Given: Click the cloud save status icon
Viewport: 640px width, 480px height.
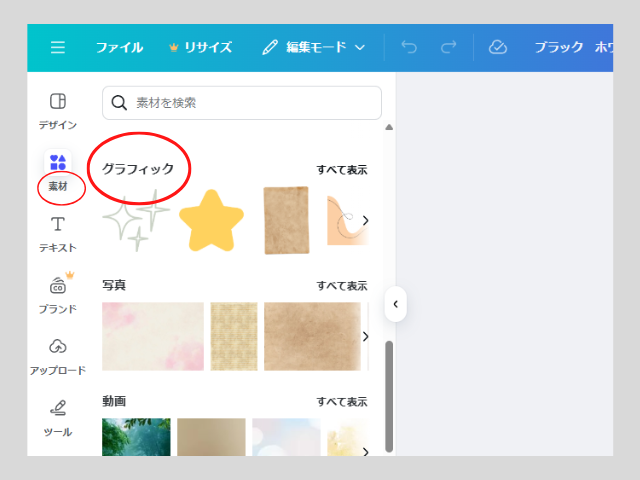Looking at the screenshot, I should [498, 47].
